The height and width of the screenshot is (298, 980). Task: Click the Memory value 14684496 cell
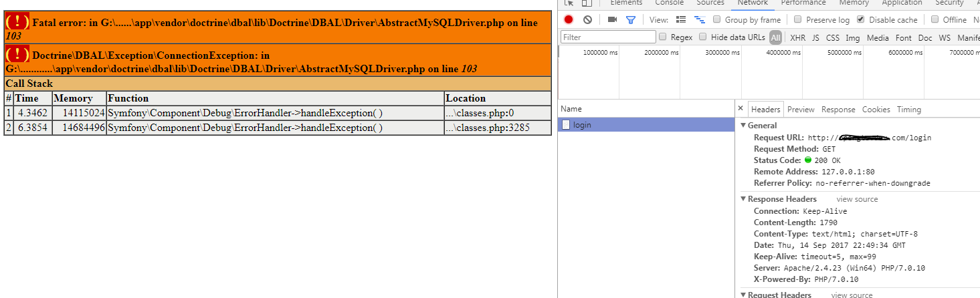[80, 128]
